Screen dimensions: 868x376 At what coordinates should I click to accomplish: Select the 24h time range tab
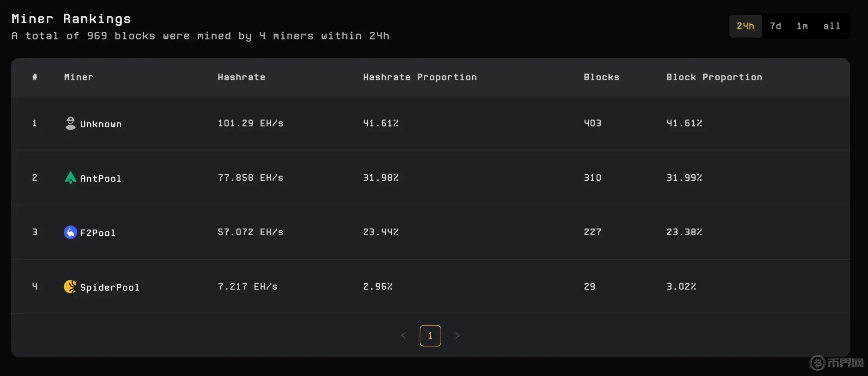coord(745,26)
